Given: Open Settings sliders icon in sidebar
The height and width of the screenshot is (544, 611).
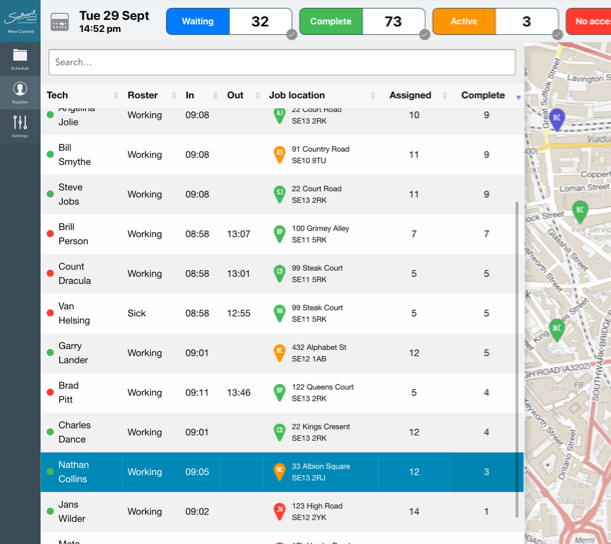Looking at the screenshot, I should click(x=20, y=124).
